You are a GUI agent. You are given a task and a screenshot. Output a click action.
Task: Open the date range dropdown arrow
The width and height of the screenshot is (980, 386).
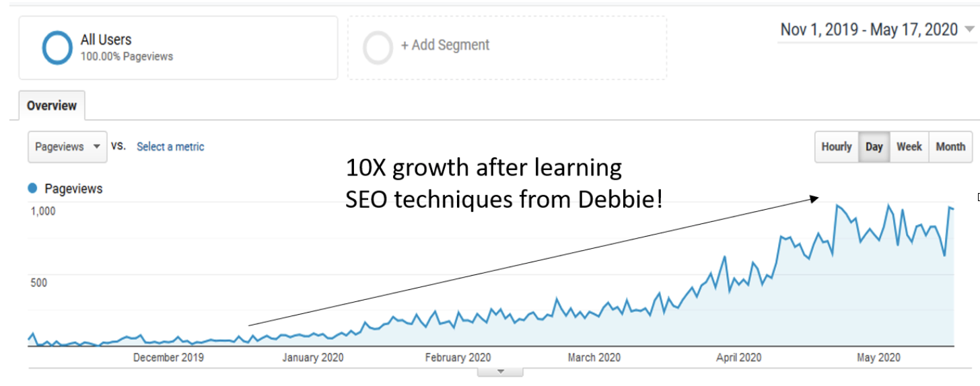pos(969,30)
